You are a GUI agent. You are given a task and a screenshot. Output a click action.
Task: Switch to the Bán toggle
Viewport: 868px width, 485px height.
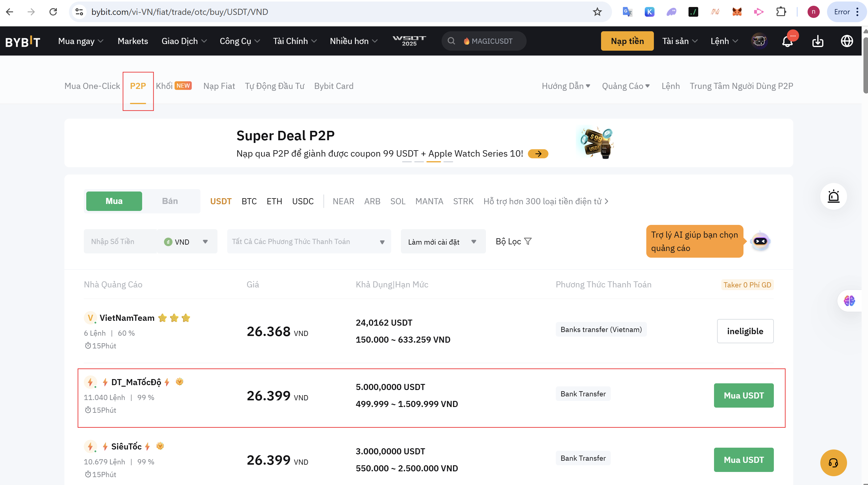170,201
